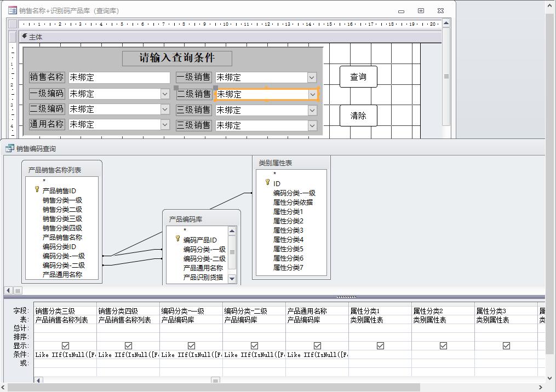Click the form selector box at ruler corner
The height and width of the screenshot is (392, 556).
tap(13, 24)
